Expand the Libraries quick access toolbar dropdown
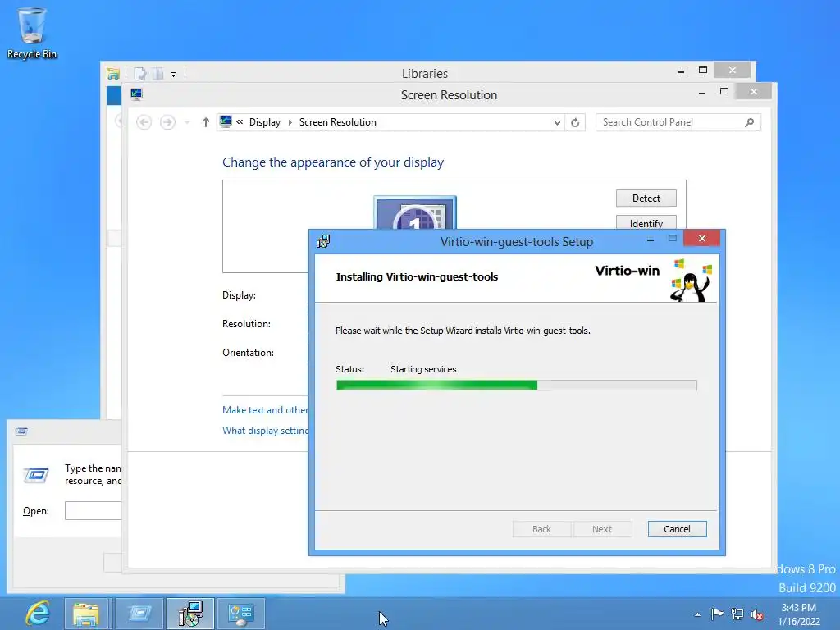The height and width of the screenshot is (630, 840). pyautogui.click(x=174, y=75)
